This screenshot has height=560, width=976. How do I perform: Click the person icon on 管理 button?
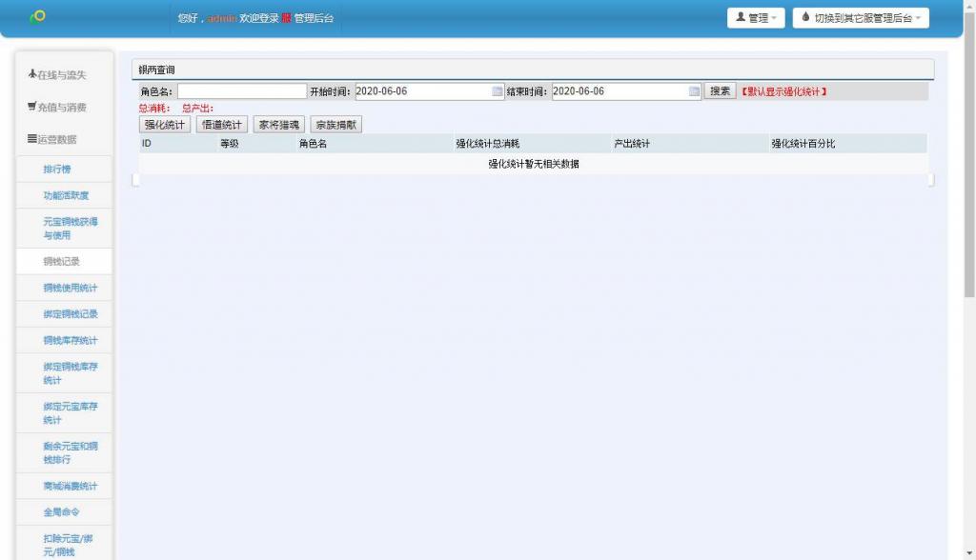point(739,16)
